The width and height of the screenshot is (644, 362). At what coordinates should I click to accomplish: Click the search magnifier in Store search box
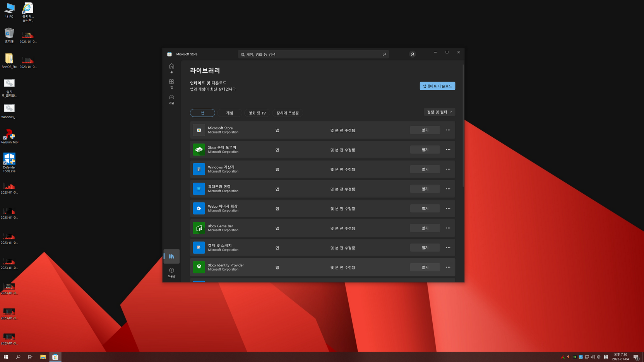(x=384, y=54)
